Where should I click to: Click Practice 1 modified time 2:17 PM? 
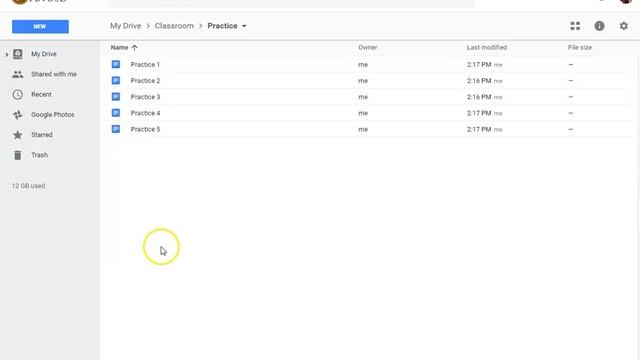point(479,64)
